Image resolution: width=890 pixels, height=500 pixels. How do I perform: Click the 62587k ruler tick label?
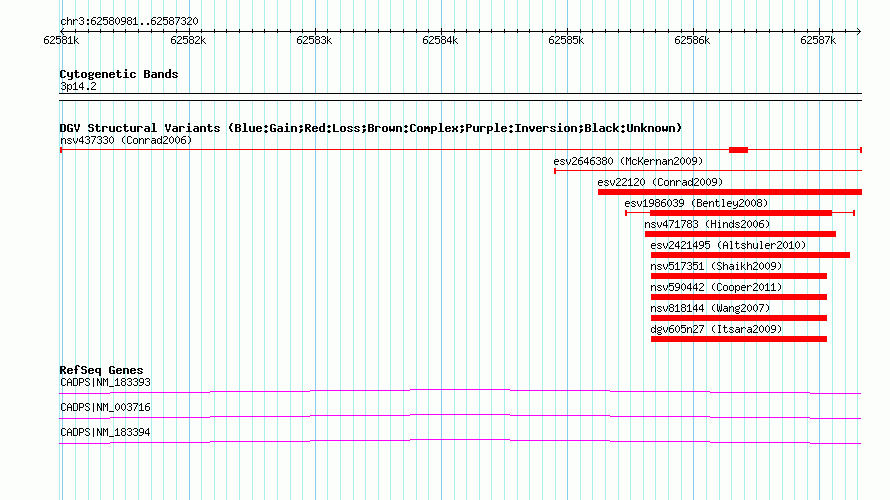point(818,40)
